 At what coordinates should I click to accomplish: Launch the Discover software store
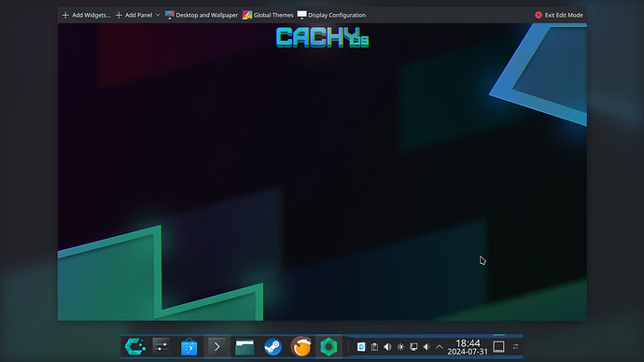click(189, 347)
